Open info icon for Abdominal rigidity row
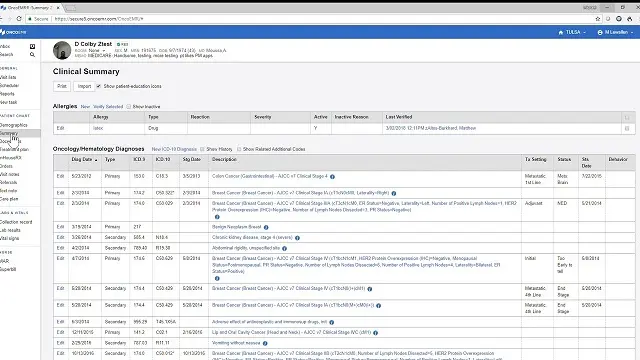Screen dimensions: 640x360 pyautogui.click(x=284, y=248)
